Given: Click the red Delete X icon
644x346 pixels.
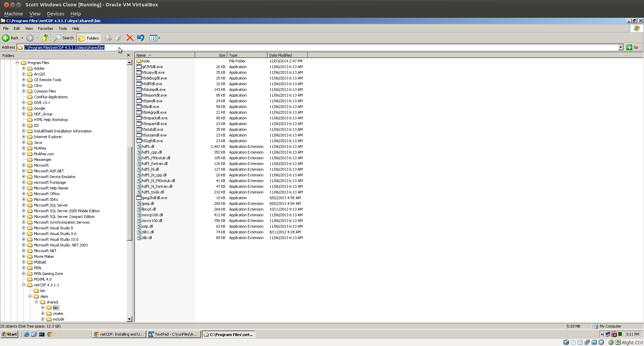Looking at the screenshot, I should click(130, 38).
